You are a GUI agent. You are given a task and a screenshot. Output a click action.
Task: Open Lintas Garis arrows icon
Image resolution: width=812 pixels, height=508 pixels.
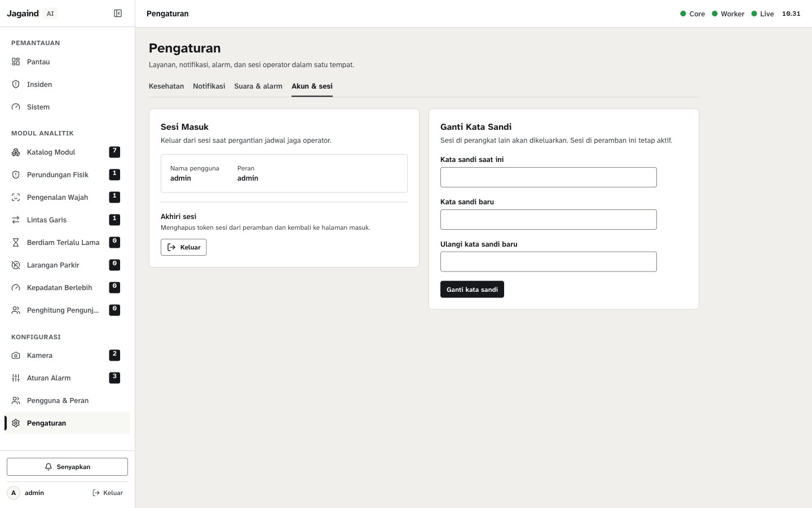coord(16,220)
